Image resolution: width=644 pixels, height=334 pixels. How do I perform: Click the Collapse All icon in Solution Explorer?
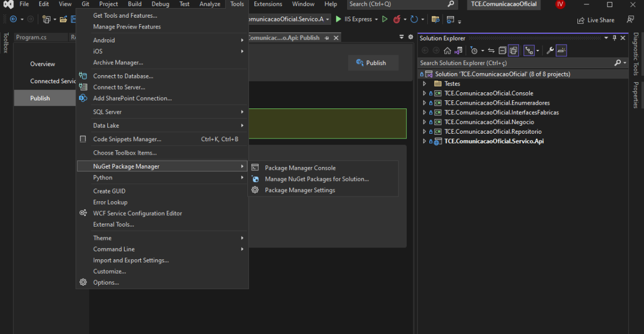click(x=502, y=50)
